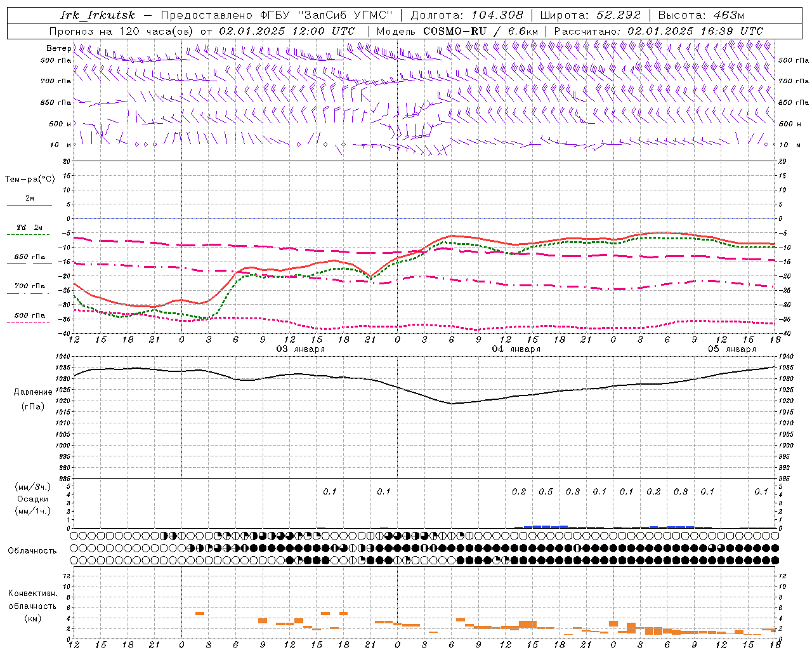812x650 pixels.
Task: Click the Тем-ра(°C) axis title
Action: click(30, 180)
